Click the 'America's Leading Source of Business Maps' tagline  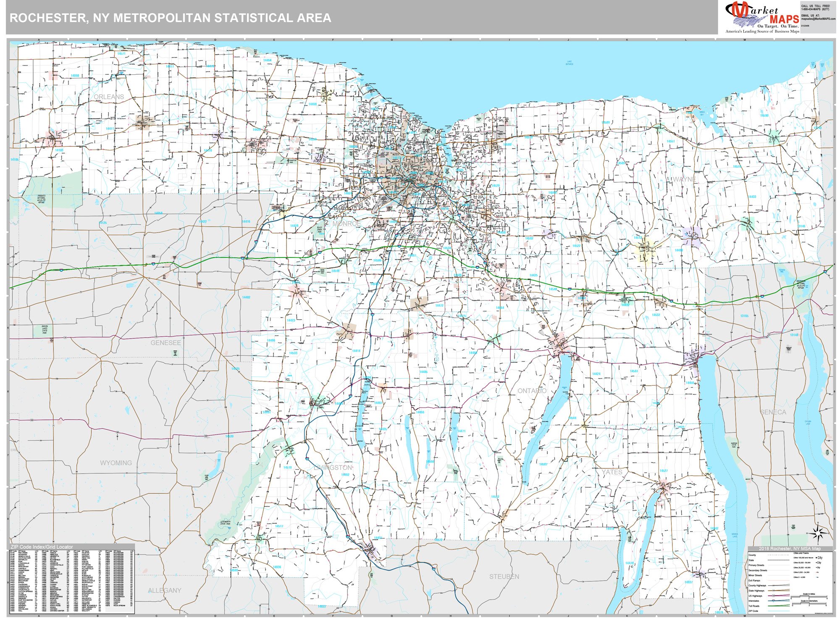(762, 32)
